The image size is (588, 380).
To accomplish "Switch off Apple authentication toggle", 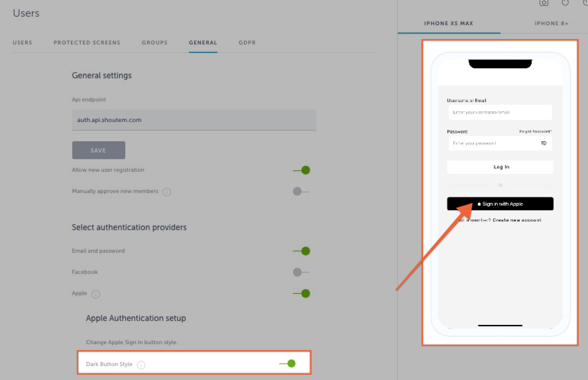I will [x=302, y=293].
